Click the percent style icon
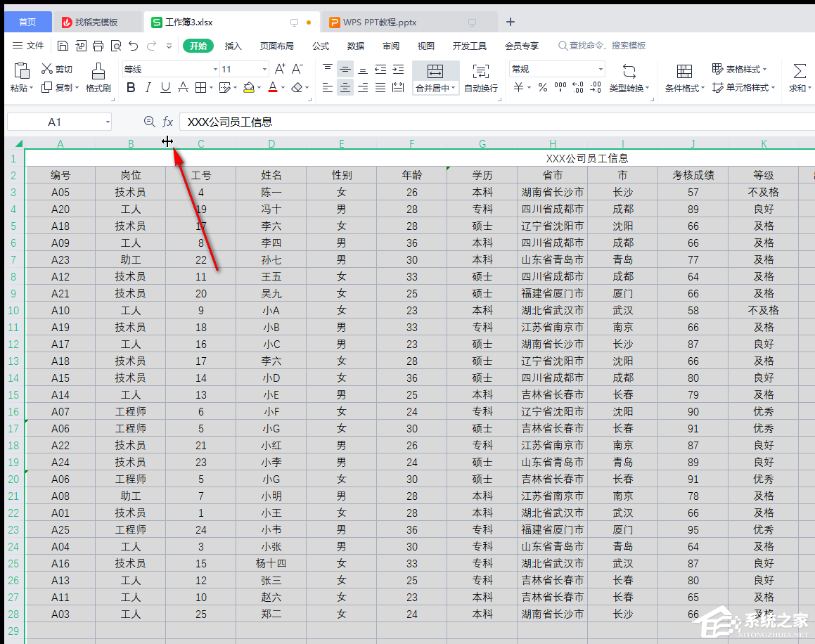 click(542, 88)
